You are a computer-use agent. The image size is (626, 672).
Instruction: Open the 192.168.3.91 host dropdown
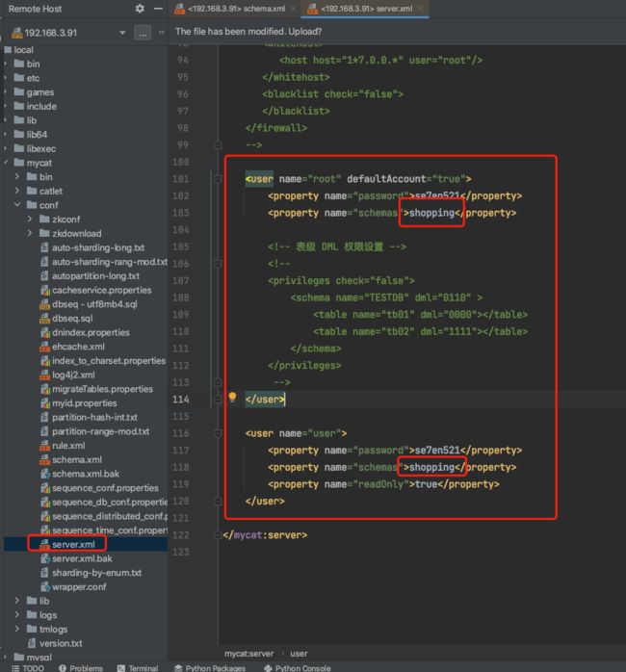(122, 33)
